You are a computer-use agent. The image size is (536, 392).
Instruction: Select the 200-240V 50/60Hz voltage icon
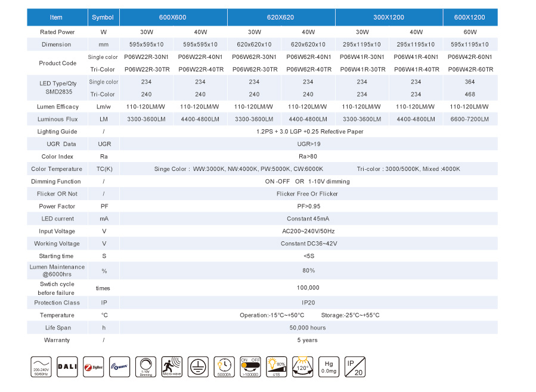[x=41, y=366]
